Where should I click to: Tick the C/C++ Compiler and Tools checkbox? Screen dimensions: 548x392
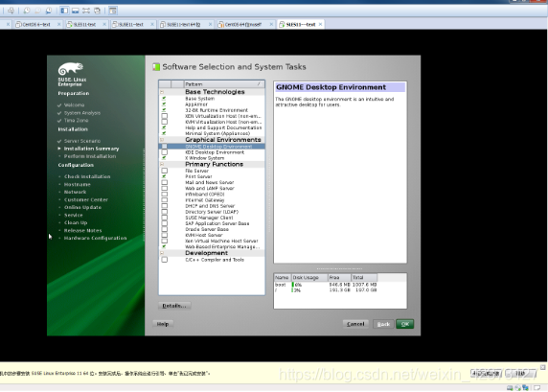164,260
